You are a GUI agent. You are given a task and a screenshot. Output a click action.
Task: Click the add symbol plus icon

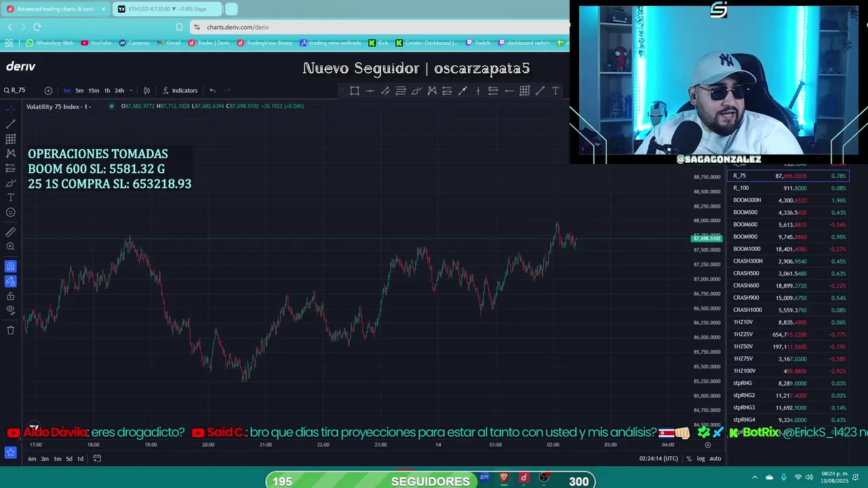click(x=48, y=90)
